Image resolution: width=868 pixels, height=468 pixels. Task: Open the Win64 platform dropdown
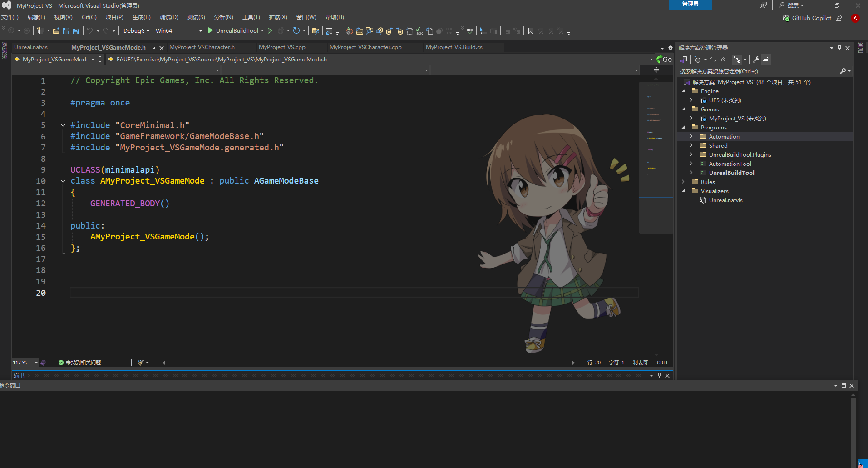(179, 31)
